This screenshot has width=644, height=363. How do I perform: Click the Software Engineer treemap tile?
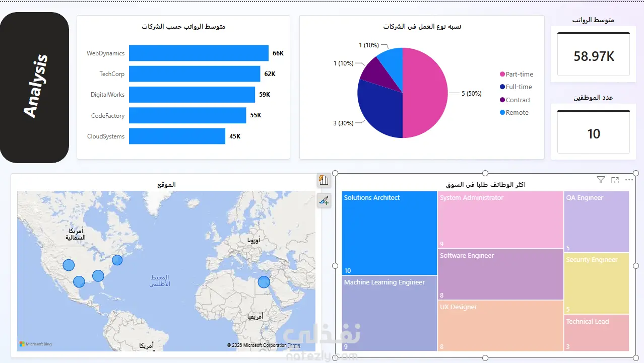click(x=500, y=274)
